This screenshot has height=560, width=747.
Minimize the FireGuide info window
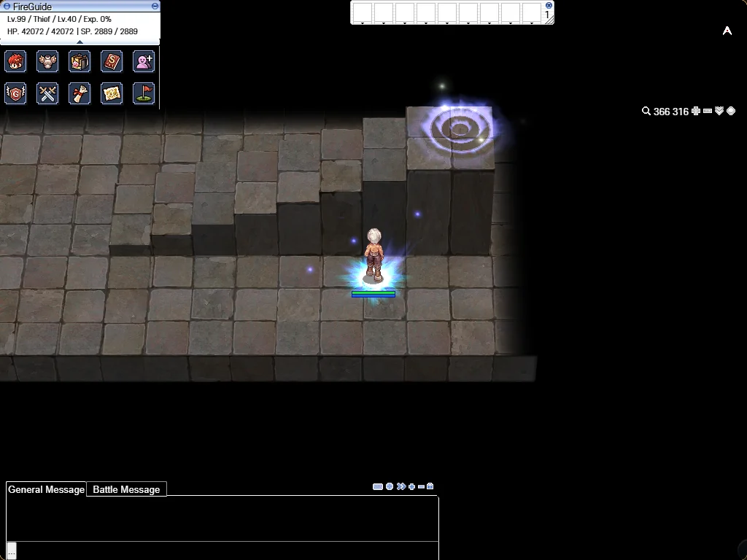[x=155, y=6]
